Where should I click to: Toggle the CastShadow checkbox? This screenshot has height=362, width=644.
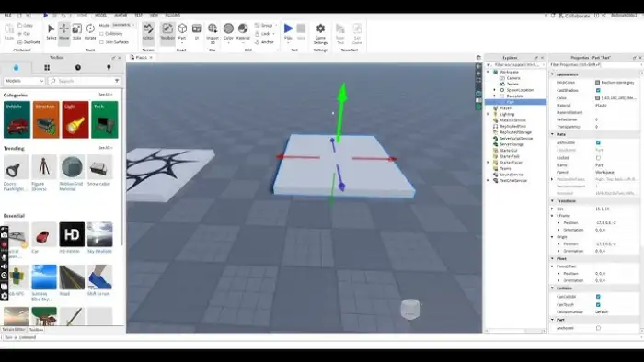click(x=598, y=90)
